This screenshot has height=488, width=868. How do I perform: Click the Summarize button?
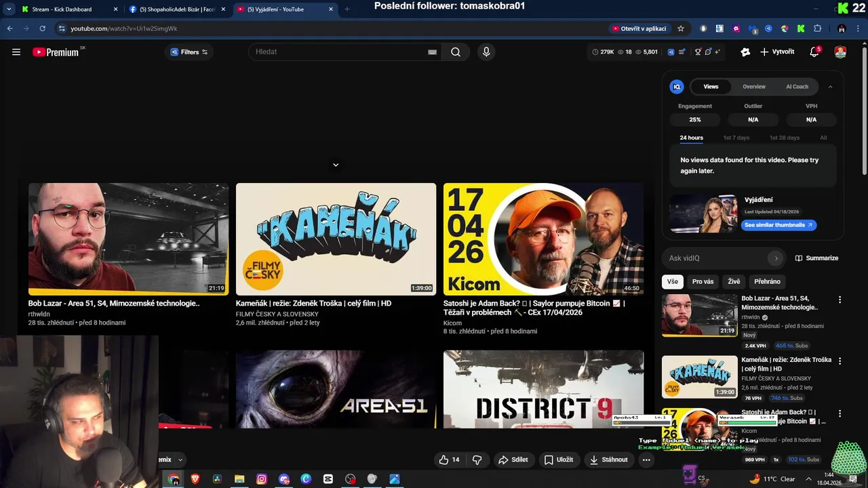click(816, 258)
